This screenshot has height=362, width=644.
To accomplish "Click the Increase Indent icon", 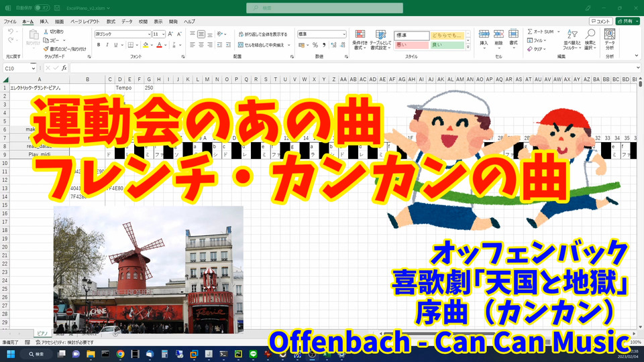I will 228,45.
